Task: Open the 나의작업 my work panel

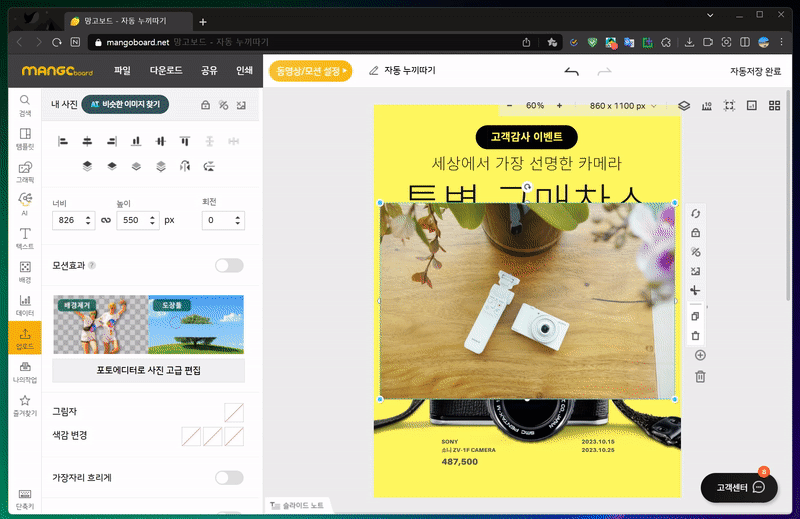Action: tap(24, 372)
